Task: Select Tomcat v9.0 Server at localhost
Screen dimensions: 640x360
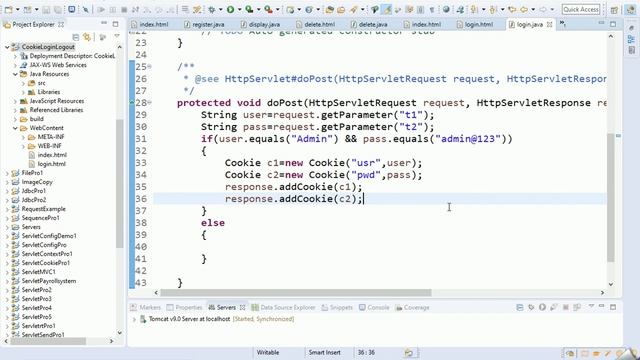Action: (x=189, y=319)
